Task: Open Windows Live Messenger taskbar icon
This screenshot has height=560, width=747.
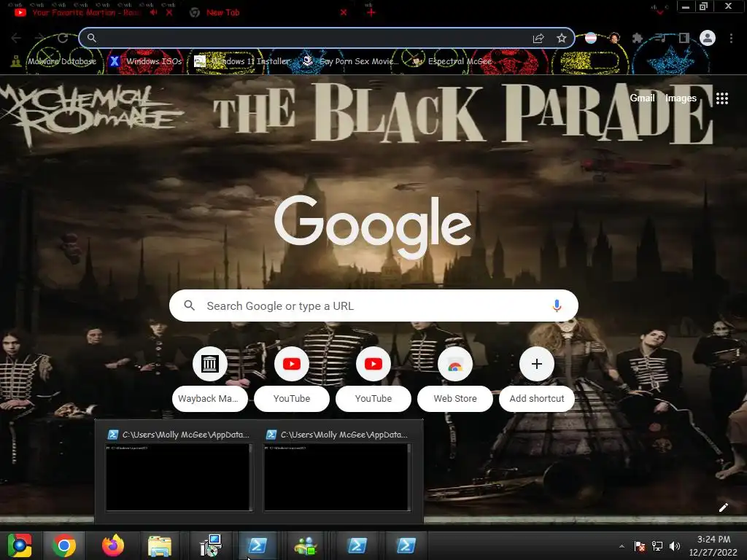Action: pos(306,545)
